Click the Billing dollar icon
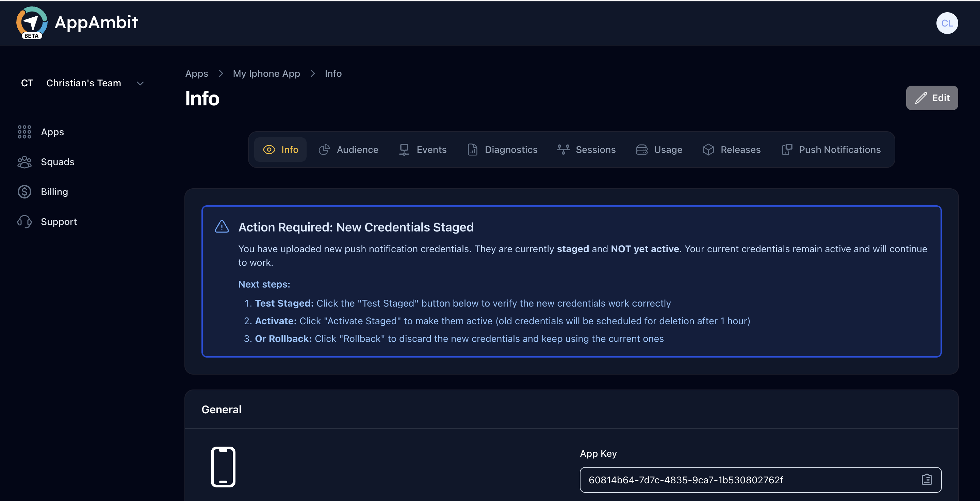Viewport: 980px width, 501px height. [24, 192]
